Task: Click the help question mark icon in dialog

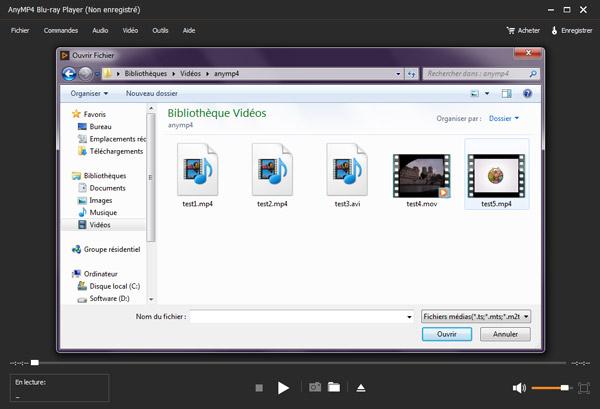Action: point(528,93)
